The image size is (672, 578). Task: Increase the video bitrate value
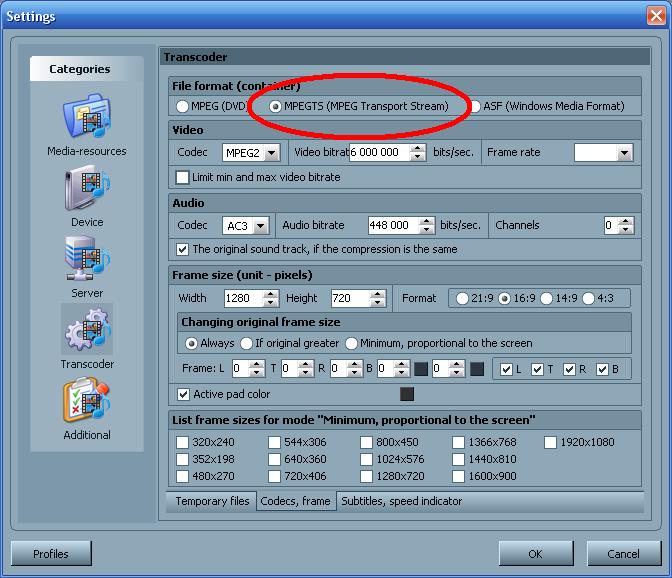point(417,148)
